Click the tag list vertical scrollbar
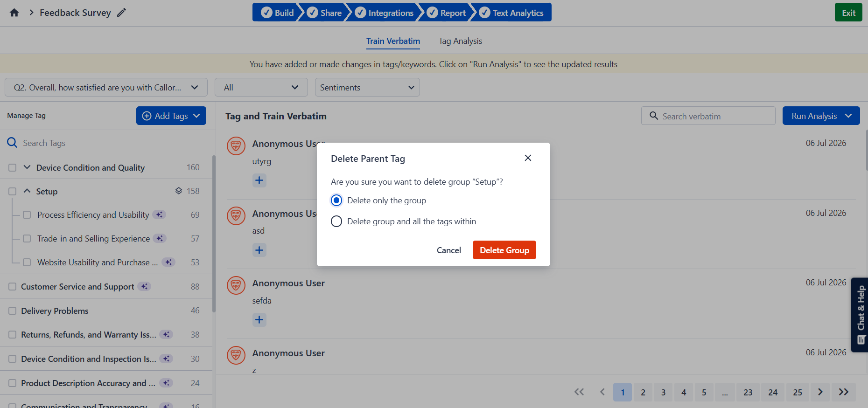This screenshot has width=868, height=408. [214, 233]
